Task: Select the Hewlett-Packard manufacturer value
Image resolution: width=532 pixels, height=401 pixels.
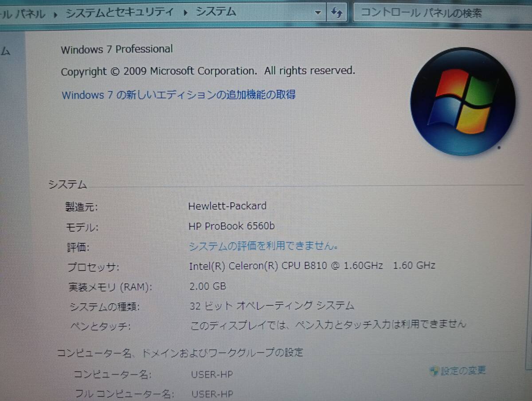Action: (x=227, y=206)
